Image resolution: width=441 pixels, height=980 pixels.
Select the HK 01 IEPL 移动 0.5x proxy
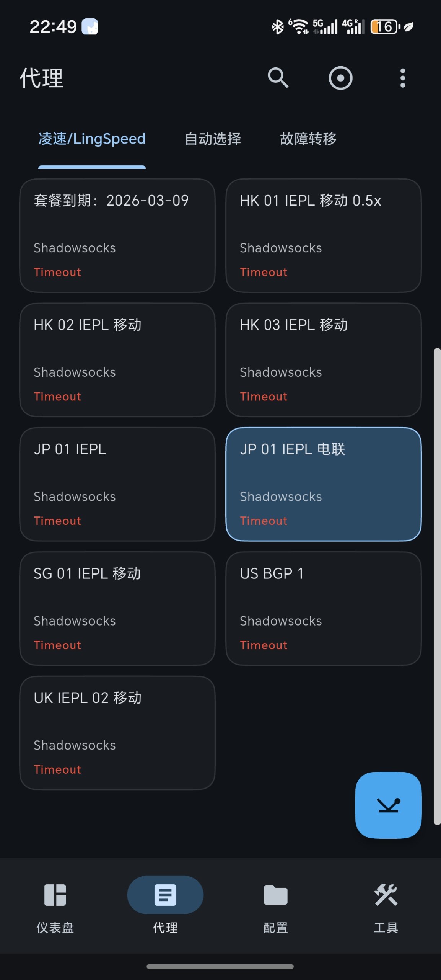click(x=323, y=235)
